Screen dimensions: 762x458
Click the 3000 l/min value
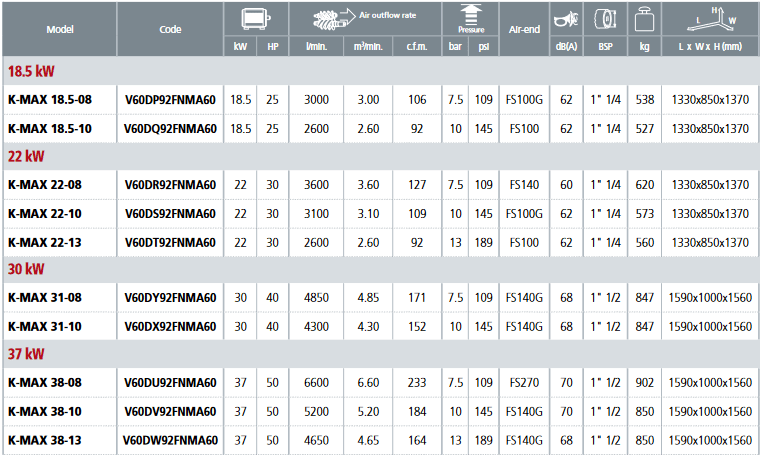(x=316, y=100)
